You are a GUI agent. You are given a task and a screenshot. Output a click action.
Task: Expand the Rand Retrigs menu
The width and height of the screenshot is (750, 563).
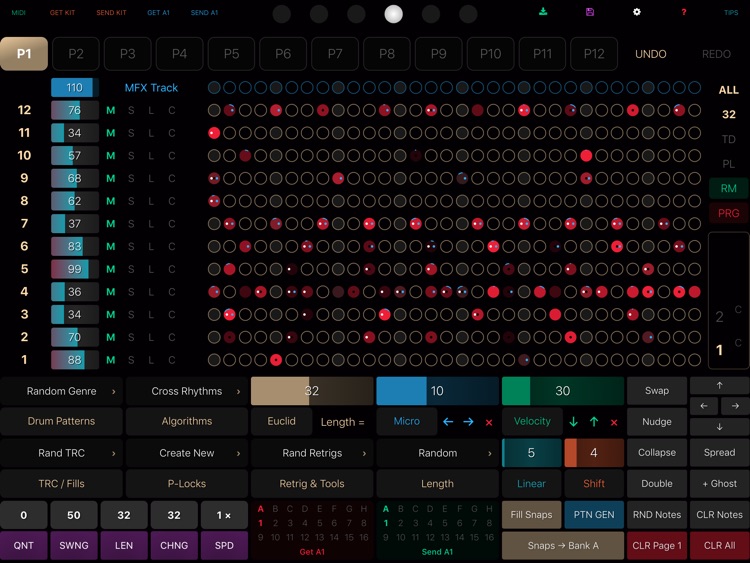[312, 453]
